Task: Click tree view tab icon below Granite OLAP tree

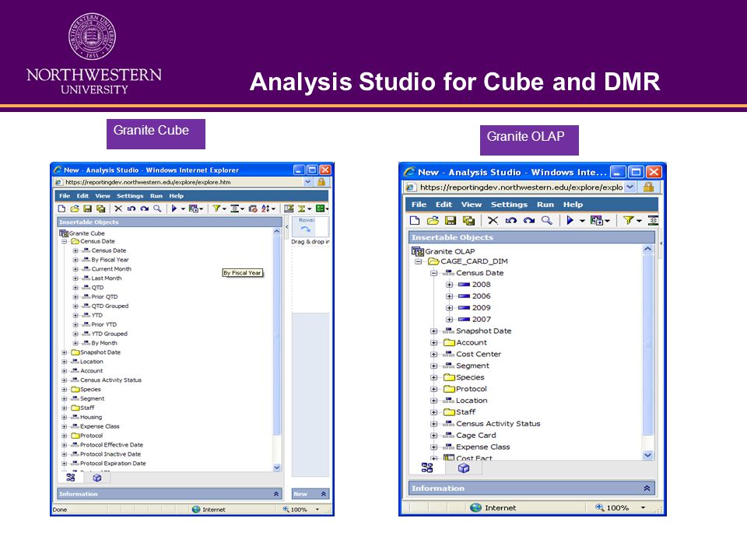Action: pyautogui.click(x=427, y=468)
